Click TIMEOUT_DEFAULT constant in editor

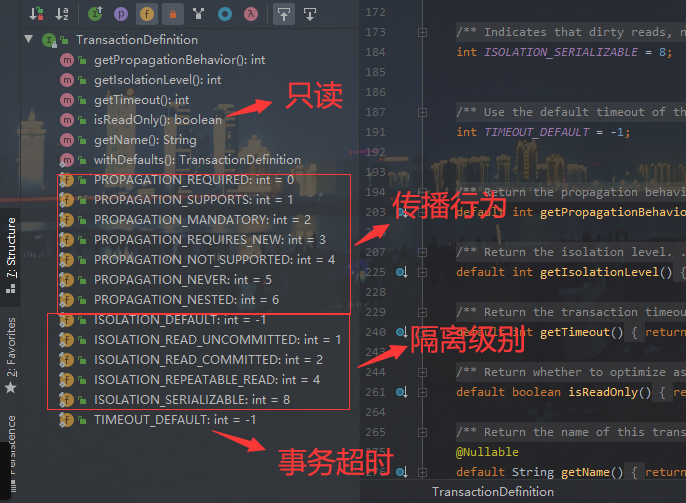[x=537, y=132]
